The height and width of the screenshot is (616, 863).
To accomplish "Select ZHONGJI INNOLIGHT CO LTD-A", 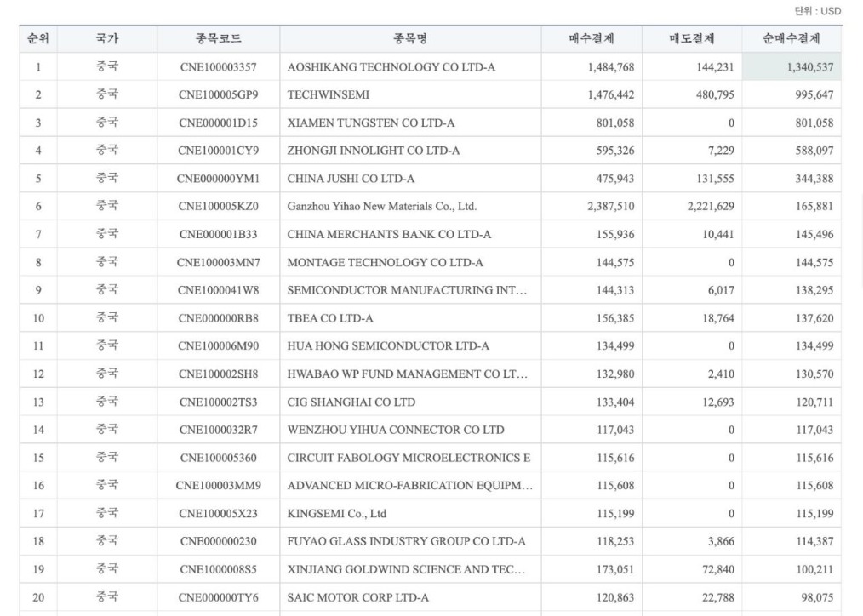I will (373, 150).
